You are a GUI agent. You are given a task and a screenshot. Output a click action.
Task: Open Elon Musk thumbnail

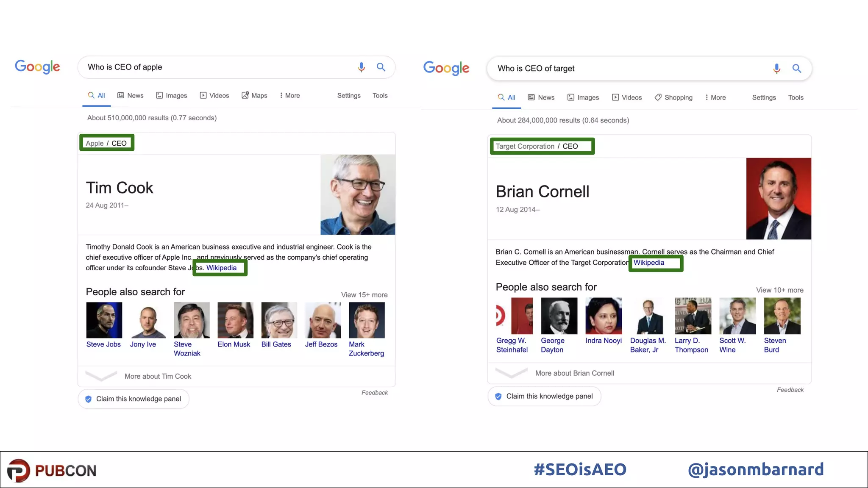tap(235, 320)
